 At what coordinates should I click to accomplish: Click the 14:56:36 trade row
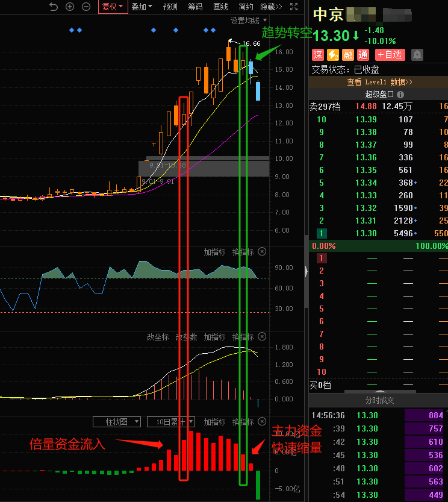[378, 416]
